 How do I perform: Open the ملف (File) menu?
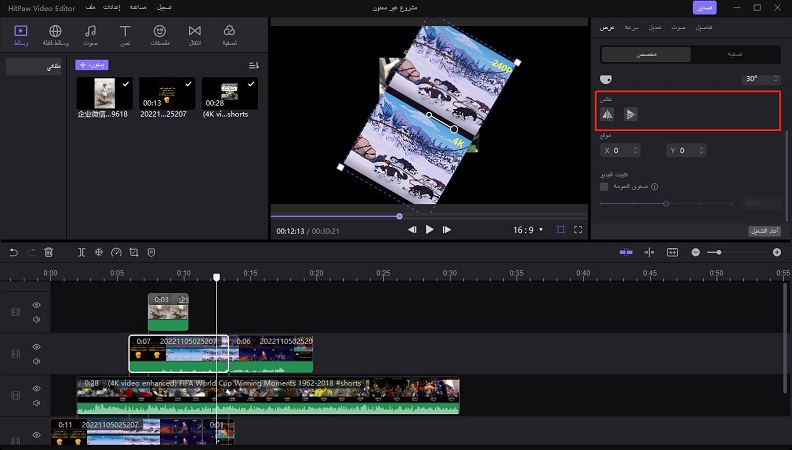point(90,7)
